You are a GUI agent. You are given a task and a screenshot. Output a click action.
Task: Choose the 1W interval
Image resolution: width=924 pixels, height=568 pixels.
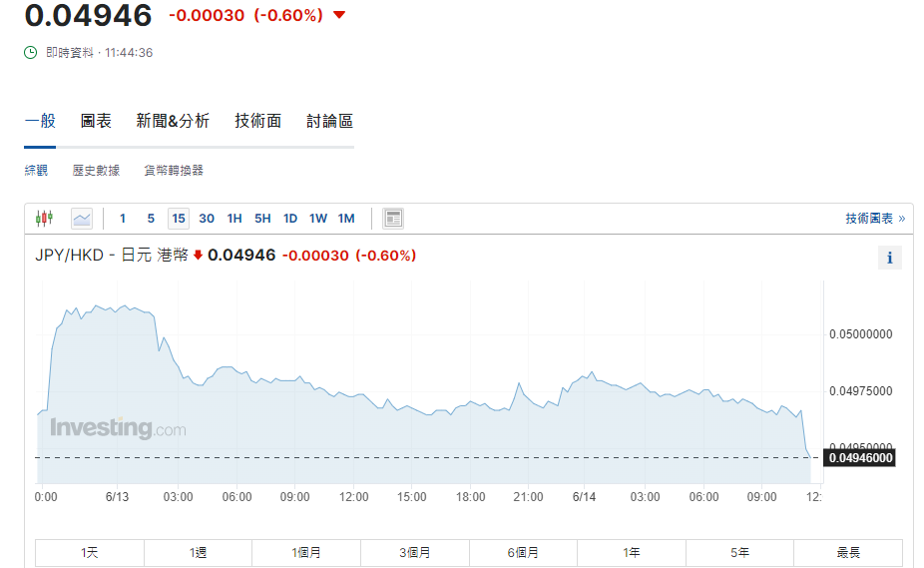click(x=318, y=219)
